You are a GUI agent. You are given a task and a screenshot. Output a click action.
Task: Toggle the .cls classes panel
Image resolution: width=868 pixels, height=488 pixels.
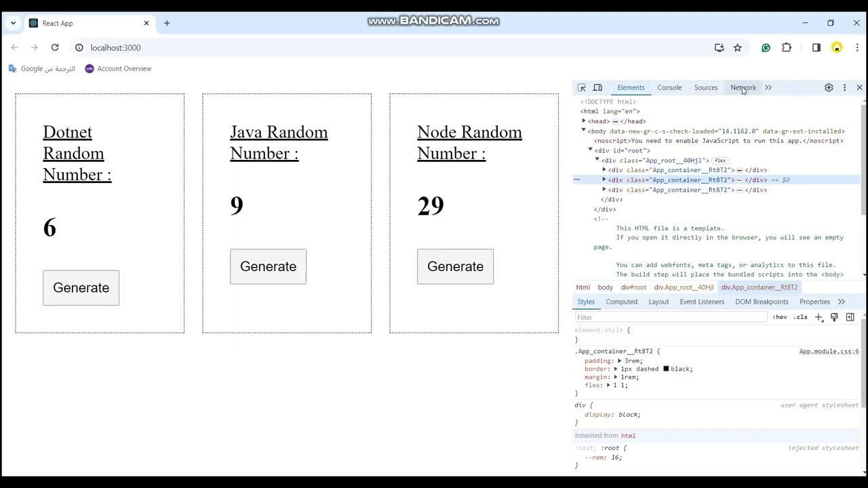click(801, 317)
